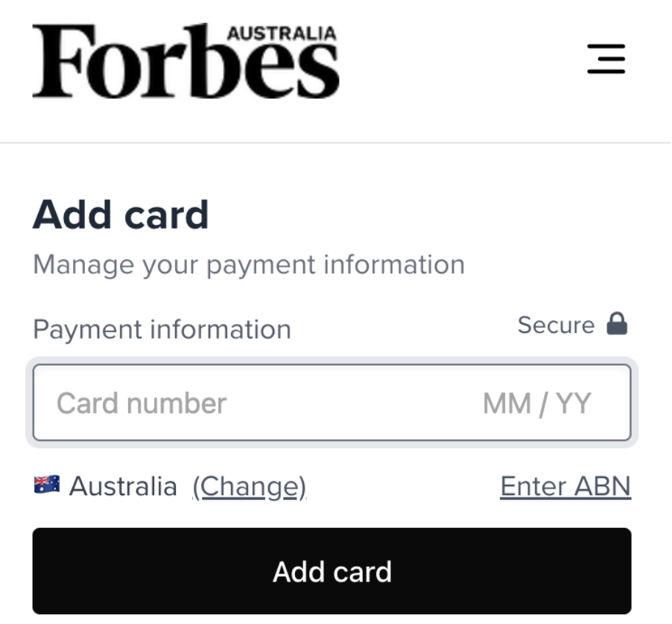Click the small AUSTRALIA text above the logo
The height and width of the screenshot is (624, 672).
(x=282, y=33)
